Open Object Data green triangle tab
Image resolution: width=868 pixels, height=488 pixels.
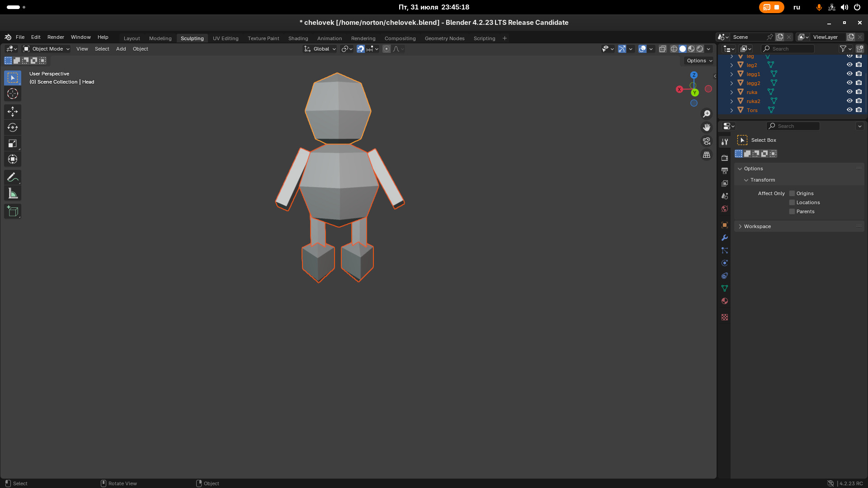[x=725, y=288]
